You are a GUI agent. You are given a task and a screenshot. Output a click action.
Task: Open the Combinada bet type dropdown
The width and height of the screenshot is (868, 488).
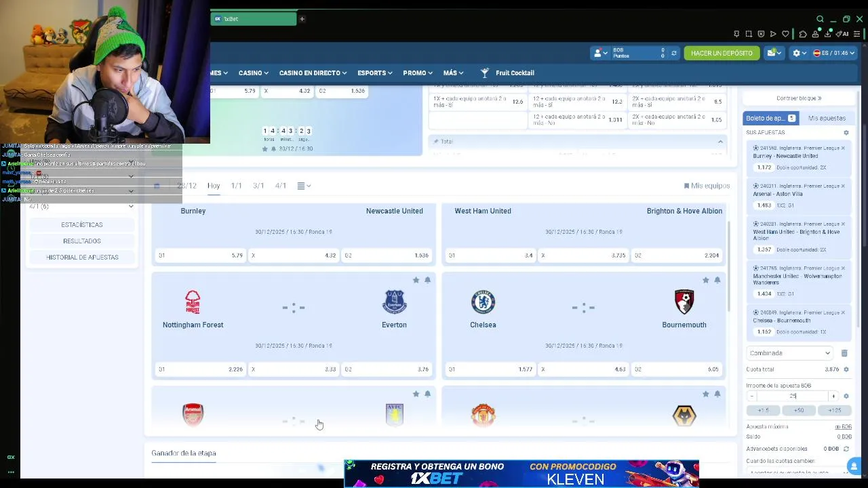[790, 353]
